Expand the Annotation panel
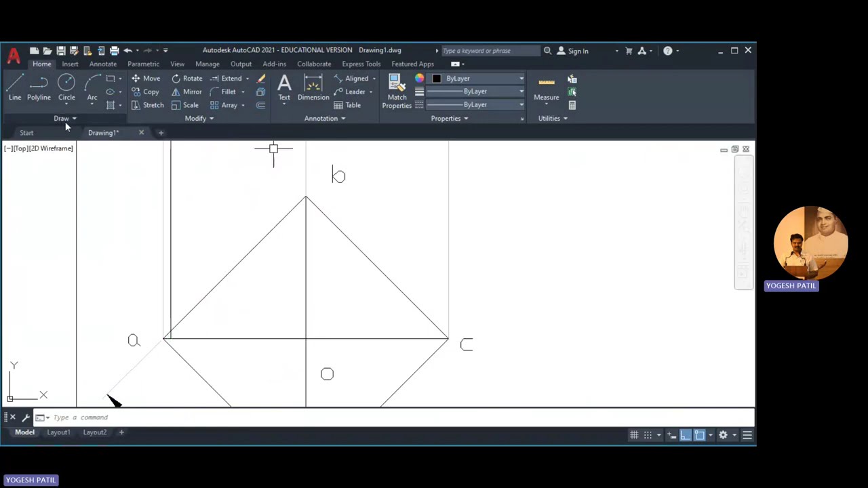 click(325, 119)
